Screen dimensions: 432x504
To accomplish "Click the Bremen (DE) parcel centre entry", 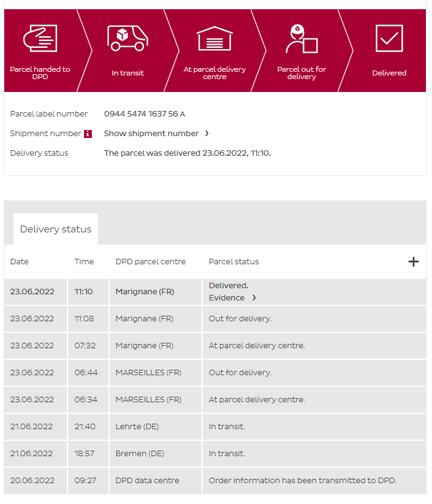I will pyautogui.click(x=140, y=454).
